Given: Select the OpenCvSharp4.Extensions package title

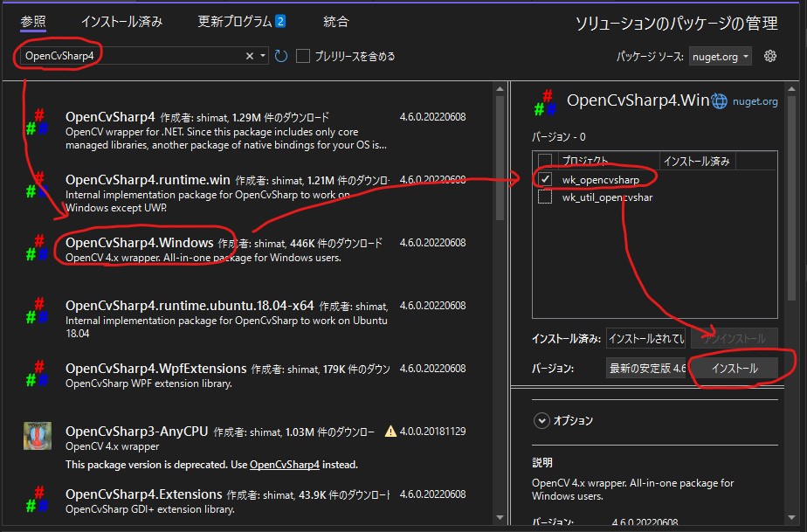Looking at the screenshot, I should (x=143, y=494).
